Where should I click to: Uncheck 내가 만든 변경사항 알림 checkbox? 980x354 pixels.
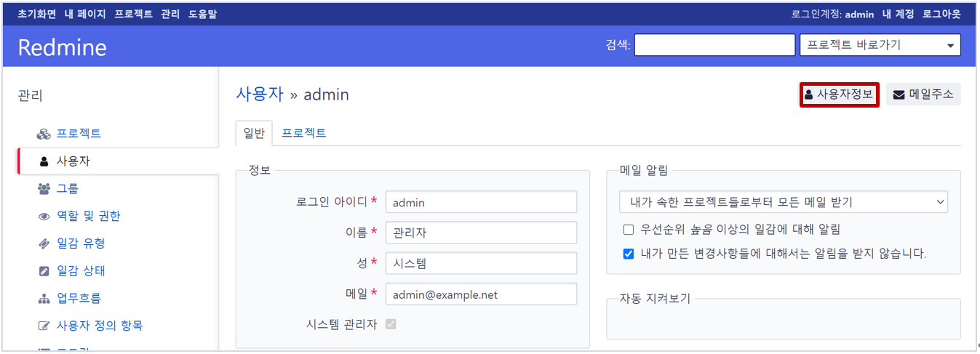(629, 254)
